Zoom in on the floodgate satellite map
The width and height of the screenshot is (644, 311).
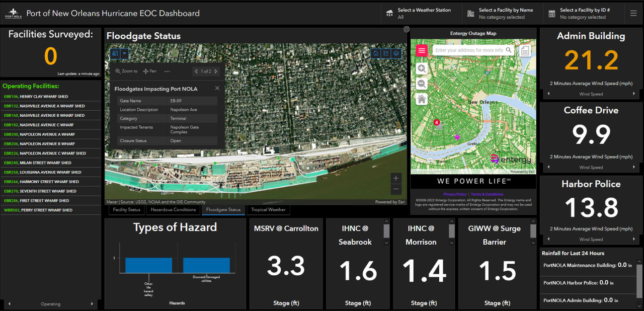tap(396, 178)
